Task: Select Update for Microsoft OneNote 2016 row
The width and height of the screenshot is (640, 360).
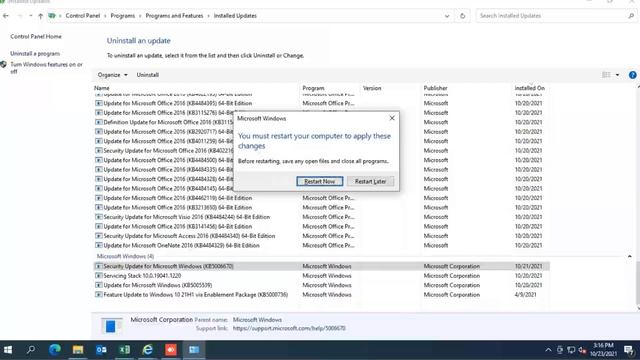Action: tap(322, 245)
